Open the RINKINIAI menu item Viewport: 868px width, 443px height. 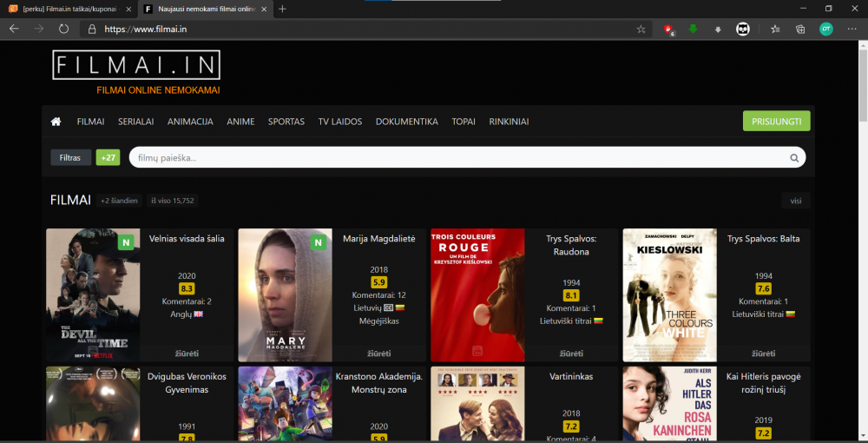509,122
